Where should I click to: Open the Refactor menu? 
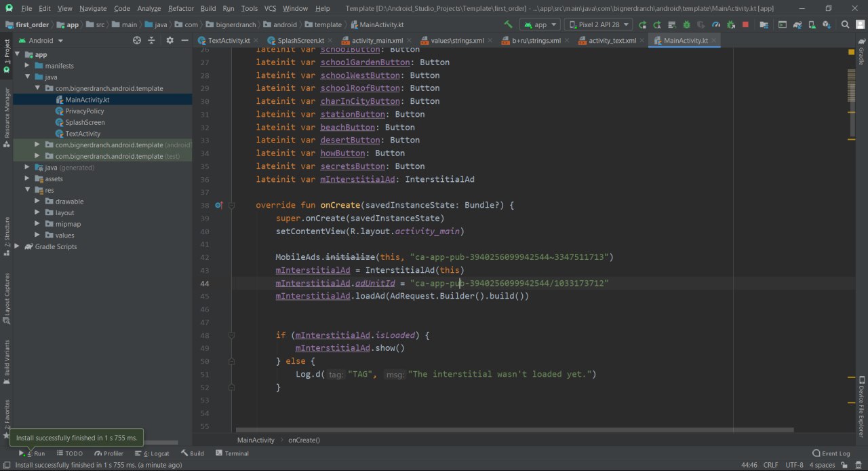click(x=180, y=8)
